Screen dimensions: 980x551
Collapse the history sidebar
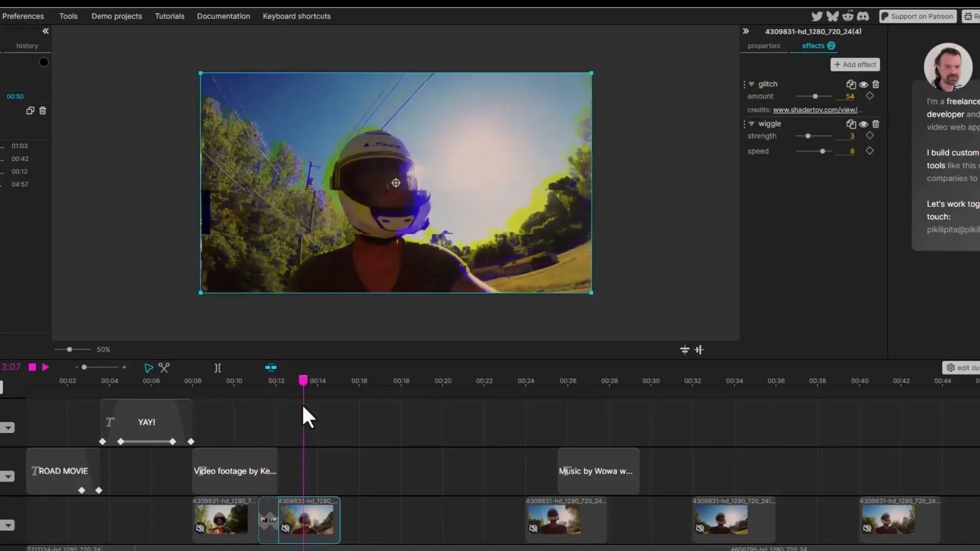tap(45, 31)
